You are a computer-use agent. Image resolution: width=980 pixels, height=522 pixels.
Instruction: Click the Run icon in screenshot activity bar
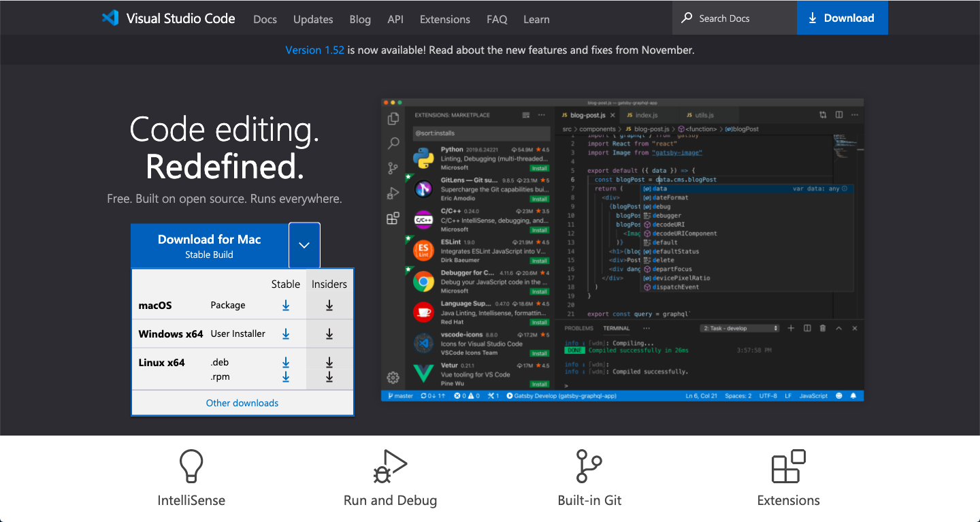pyautogui.click(x=393, y=193)
